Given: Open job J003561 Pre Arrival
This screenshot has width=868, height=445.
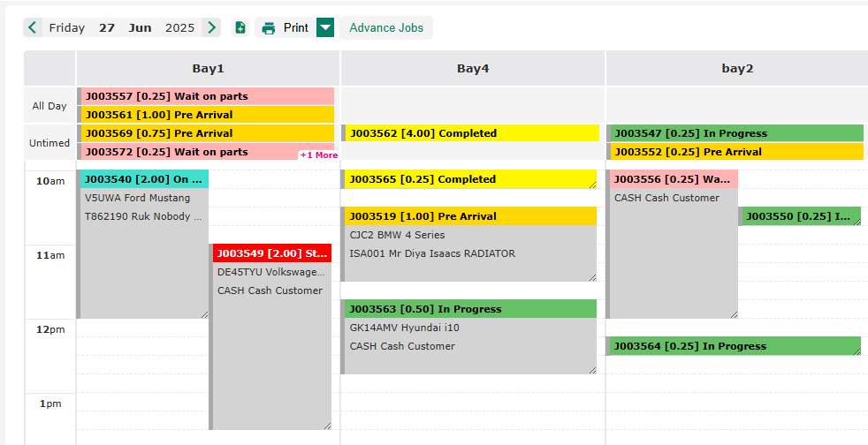Looking at the screenshot, I should [x=207, y=115].
